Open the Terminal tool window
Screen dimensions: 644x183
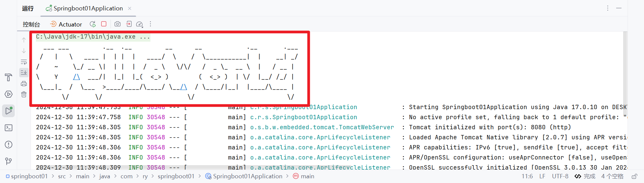9,128
